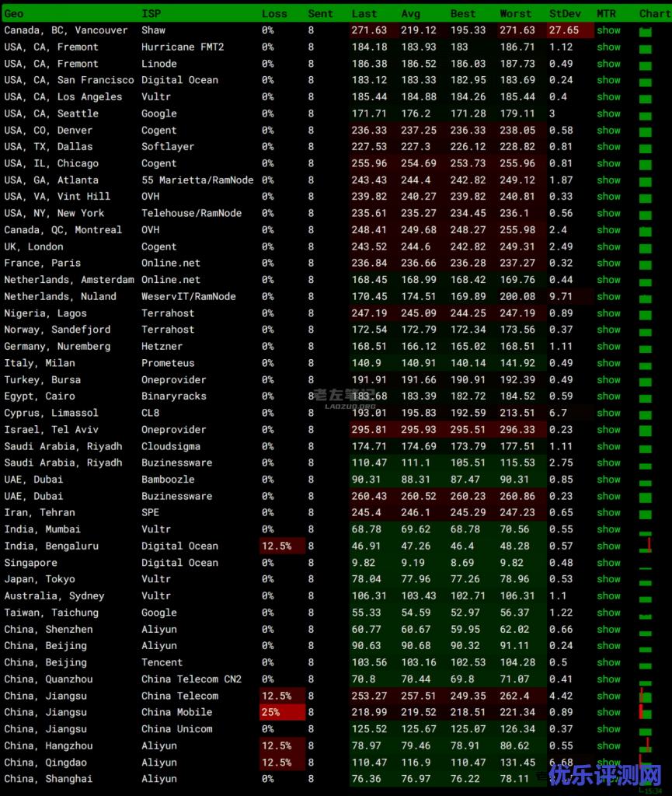Open MTR show for Los Angeles Vultr
This screenshot has width=672, height=796.
click(x=608, y=97)
